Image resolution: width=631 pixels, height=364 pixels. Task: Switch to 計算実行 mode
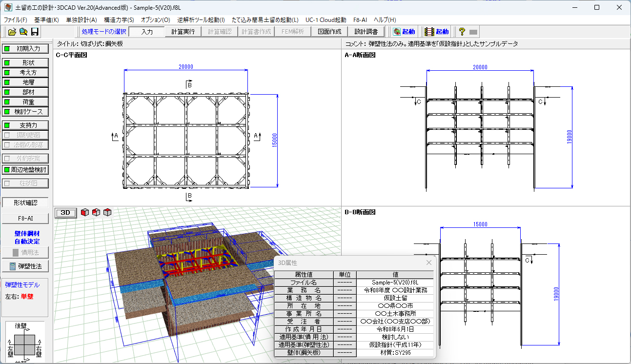[183, 32]
